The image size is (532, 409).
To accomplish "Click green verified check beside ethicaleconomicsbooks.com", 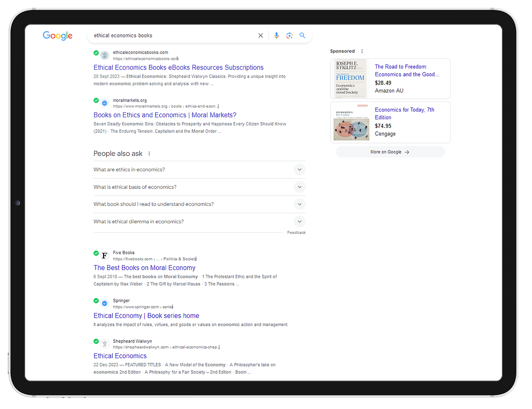I will [96, 53].
